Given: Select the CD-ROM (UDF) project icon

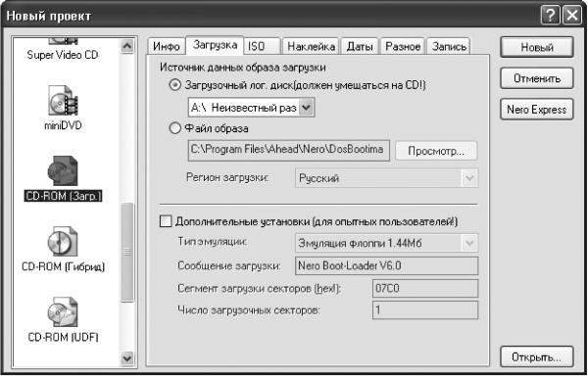Looking at the screenshot, I should pos(63,312).
